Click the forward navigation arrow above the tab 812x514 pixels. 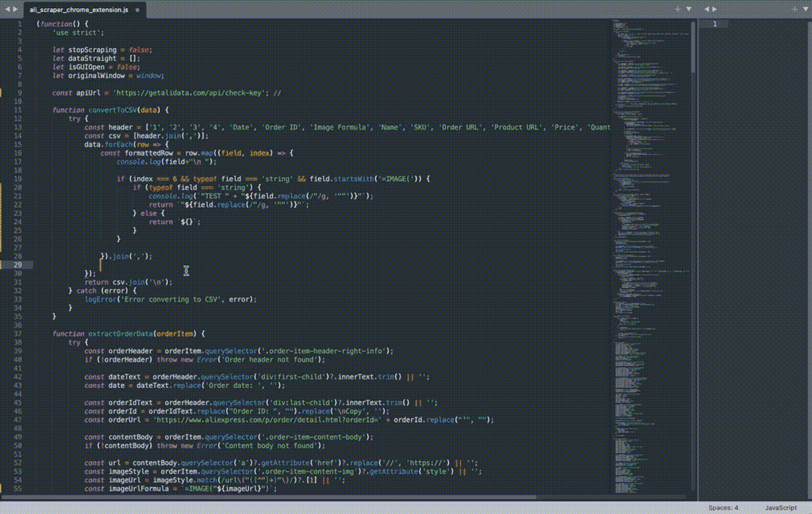click(14, 9)
